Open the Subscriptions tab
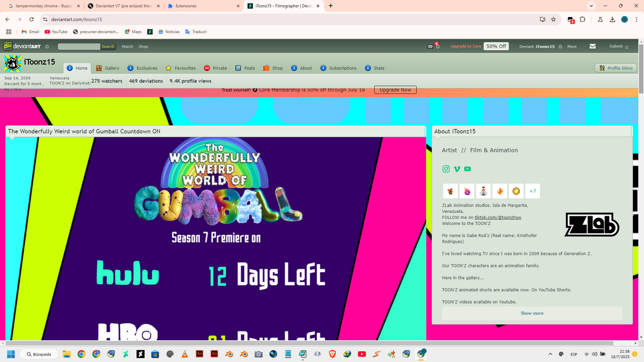 click(338, 68)
